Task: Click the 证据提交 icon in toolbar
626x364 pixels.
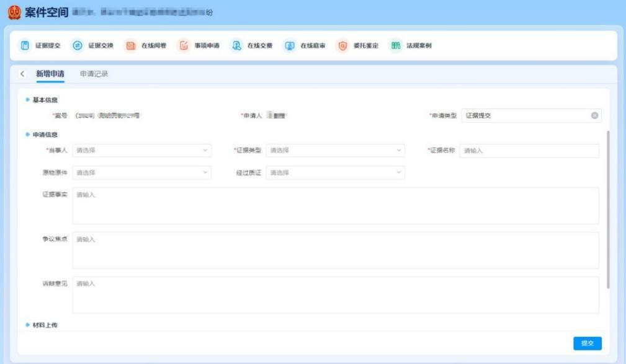Action: click(25, 46)
